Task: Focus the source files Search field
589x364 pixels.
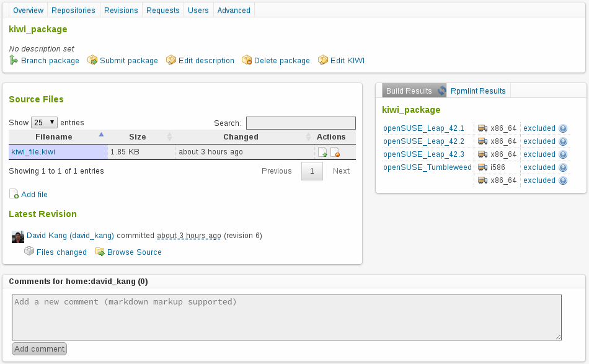Action: tap(301, 123)
